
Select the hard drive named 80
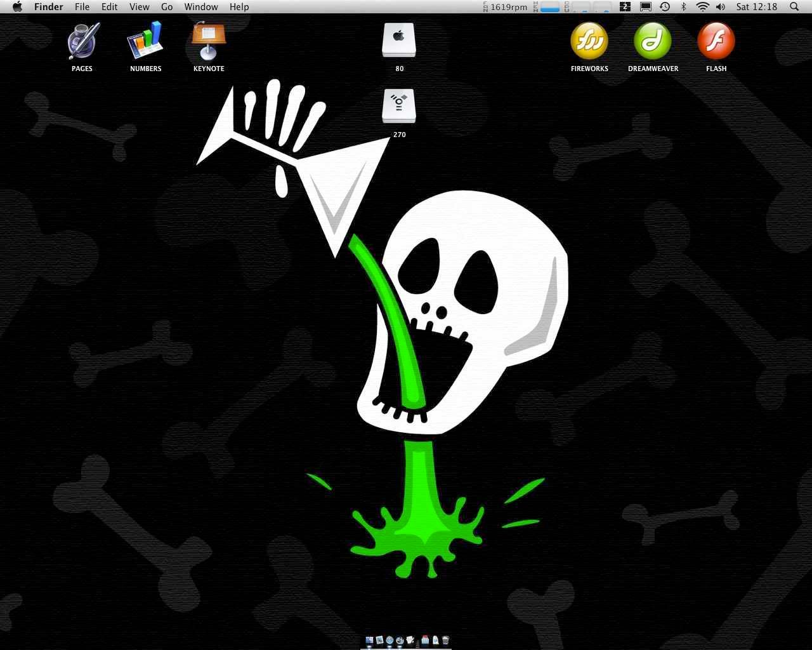[x=399, y=41]
